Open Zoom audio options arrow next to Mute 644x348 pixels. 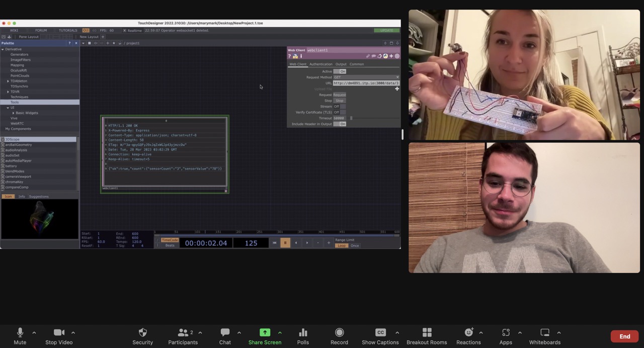coord(34,332)
